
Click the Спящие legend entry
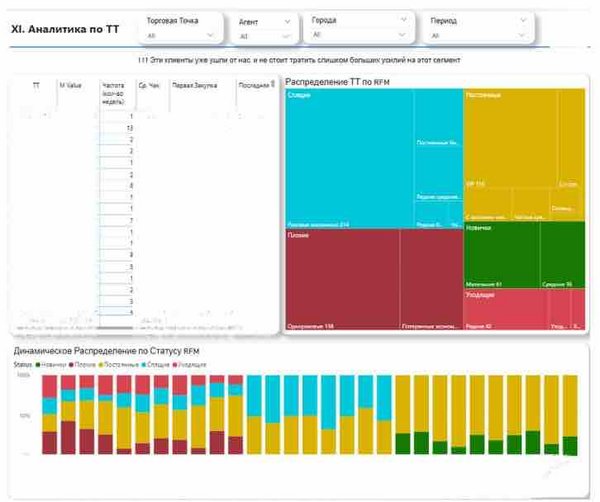click(155, 365)
